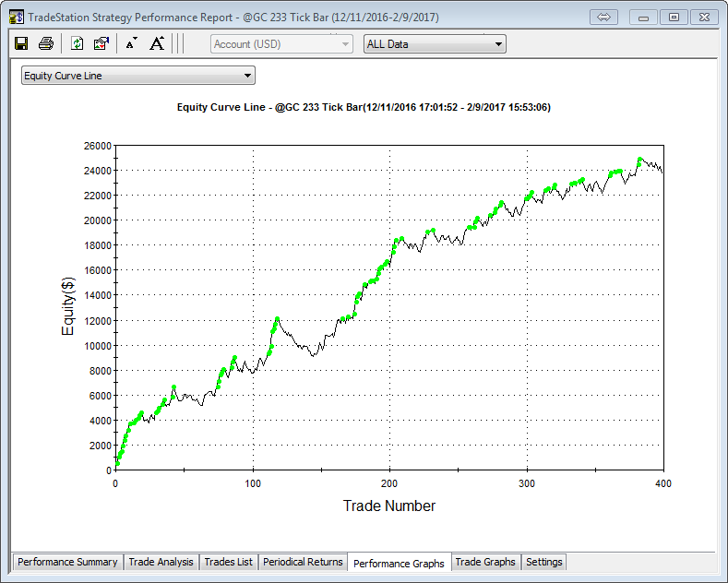Click the Print report icon
Image resolution: width=728 pixels, height=583 pixels.
(x=45, y=43)
